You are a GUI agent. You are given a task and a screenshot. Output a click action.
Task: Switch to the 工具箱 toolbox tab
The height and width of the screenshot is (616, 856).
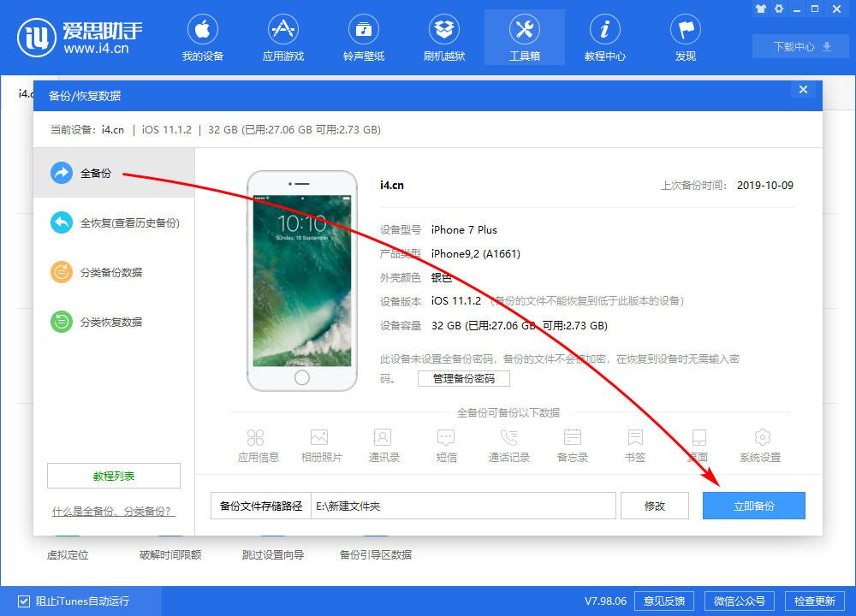[524, 37]
